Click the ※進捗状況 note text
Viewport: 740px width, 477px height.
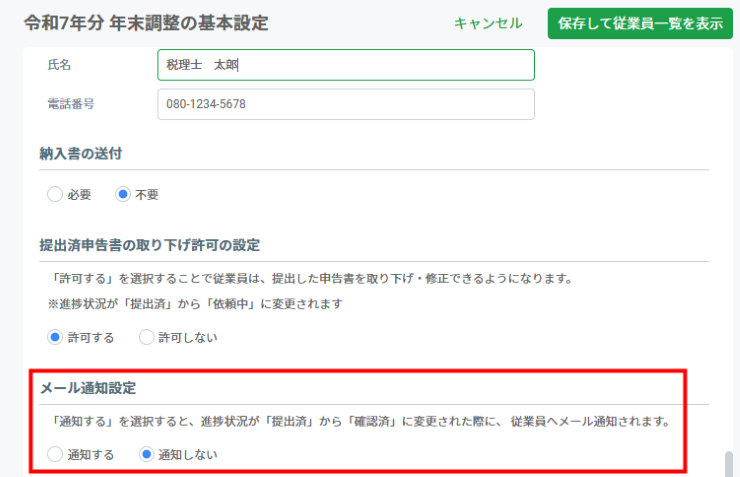(x=196, y=304)
